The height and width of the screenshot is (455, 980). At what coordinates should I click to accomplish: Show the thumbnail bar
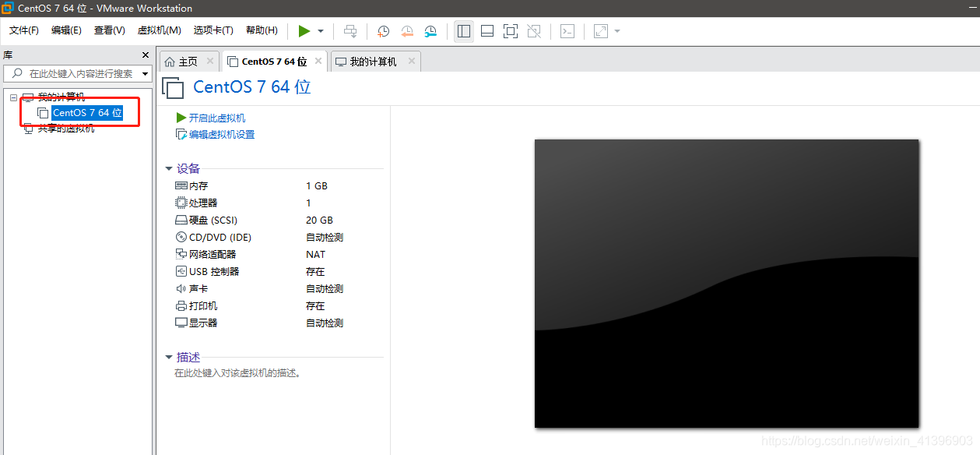pyautogui.click(x=486, y=31)
